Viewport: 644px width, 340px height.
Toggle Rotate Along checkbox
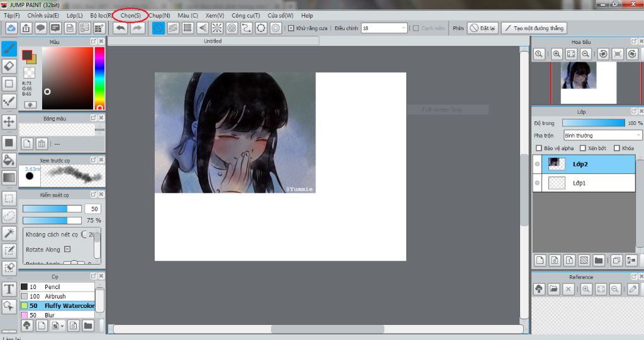[67, 250]
